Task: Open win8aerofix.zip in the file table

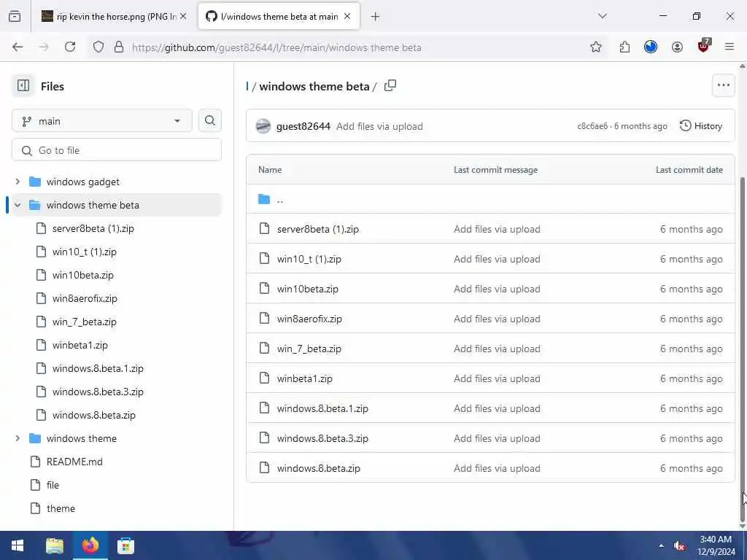Action: pyautogui.click(x=309, y=319)
